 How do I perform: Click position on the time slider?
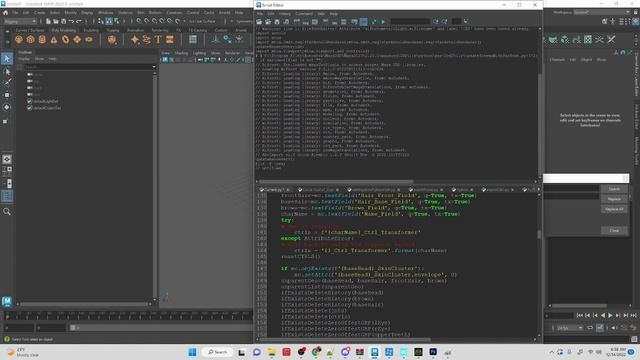[x=129, y=316]
